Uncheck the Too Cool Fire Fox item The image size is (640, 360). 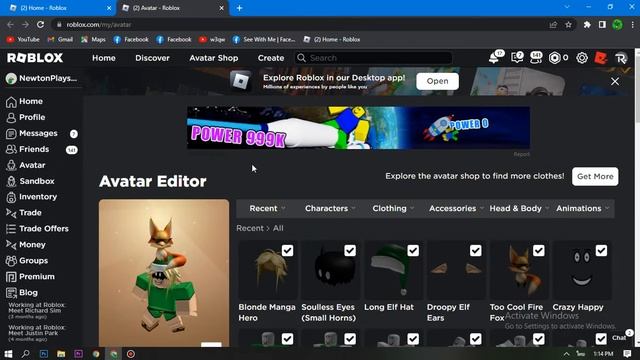pyautogui.click(x=538, y=251)
